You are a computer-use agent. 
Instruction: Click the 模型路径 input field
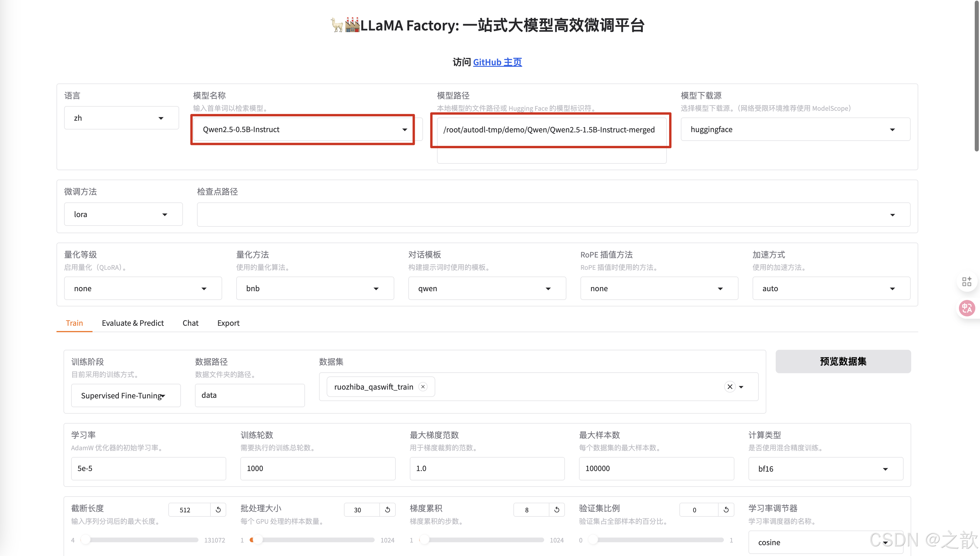[551, 141]
